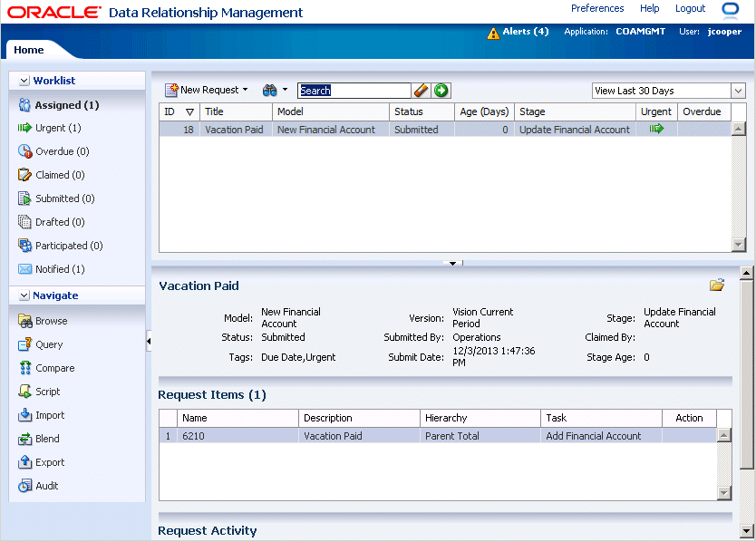Launch the Query icon
Image resolution: width=756 pixels, height=542 pixels.
24,344
